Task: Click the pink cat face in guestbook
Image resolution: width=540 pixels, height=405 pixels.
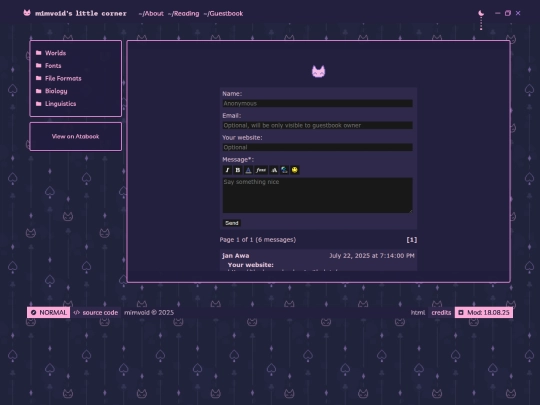Action: click(318, 72)
